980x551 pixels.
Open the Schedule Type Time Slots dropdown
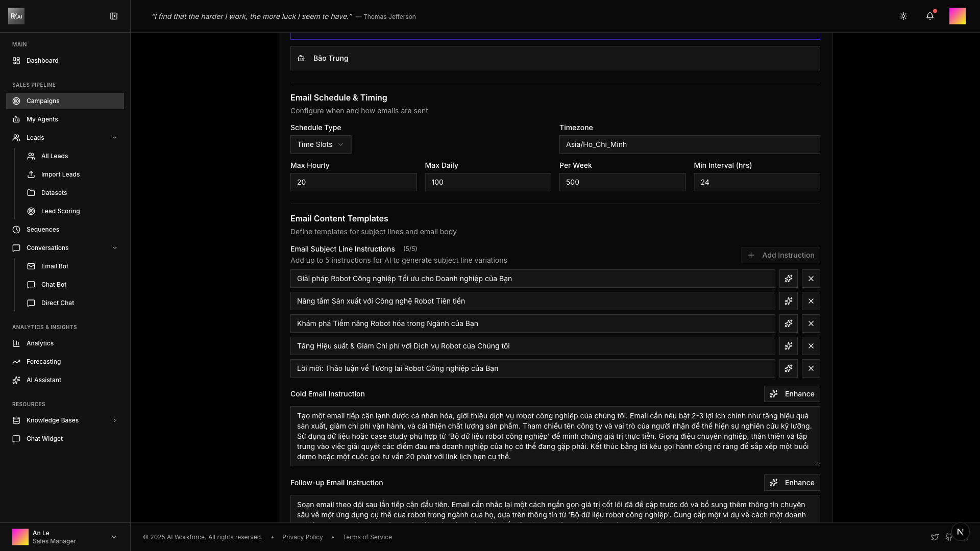[x=321, y=144]
